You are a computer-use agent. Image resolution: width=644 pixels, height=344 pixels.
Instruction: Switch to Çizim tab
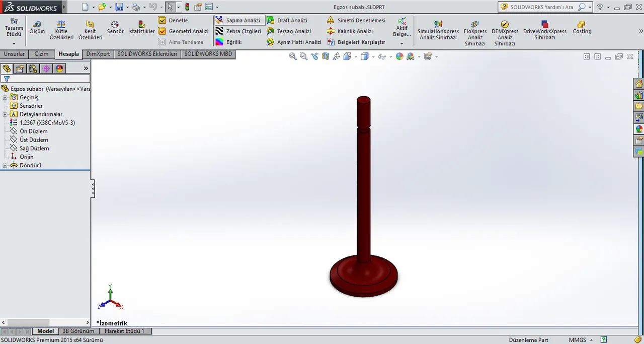pos(41,54)
